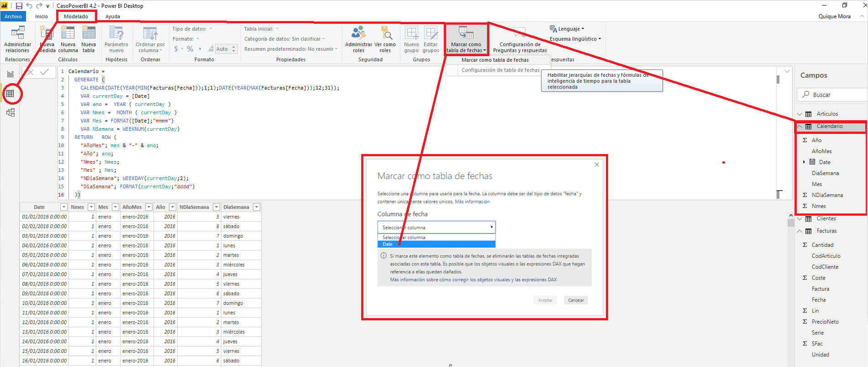868x367 pixels.
Task: Click Marcar como tabla de fechas ribbon button
Action: [x=466, y=39]
